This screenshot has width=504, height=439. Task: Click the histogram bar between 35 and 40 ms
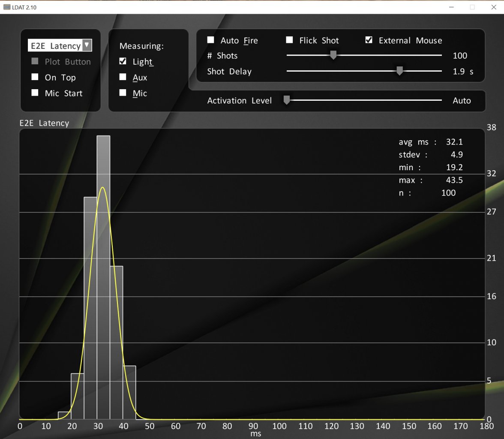tap(117, 343)
